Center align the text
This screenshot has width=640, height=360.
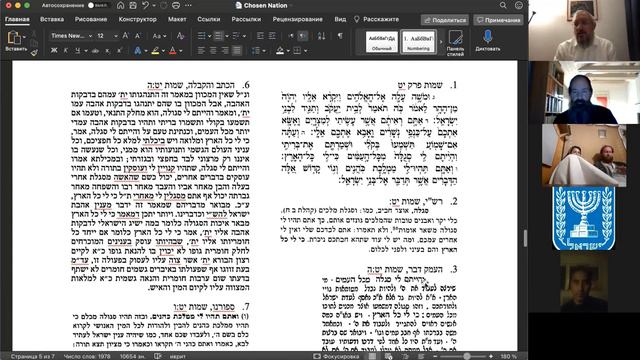(x=213, y=51)
